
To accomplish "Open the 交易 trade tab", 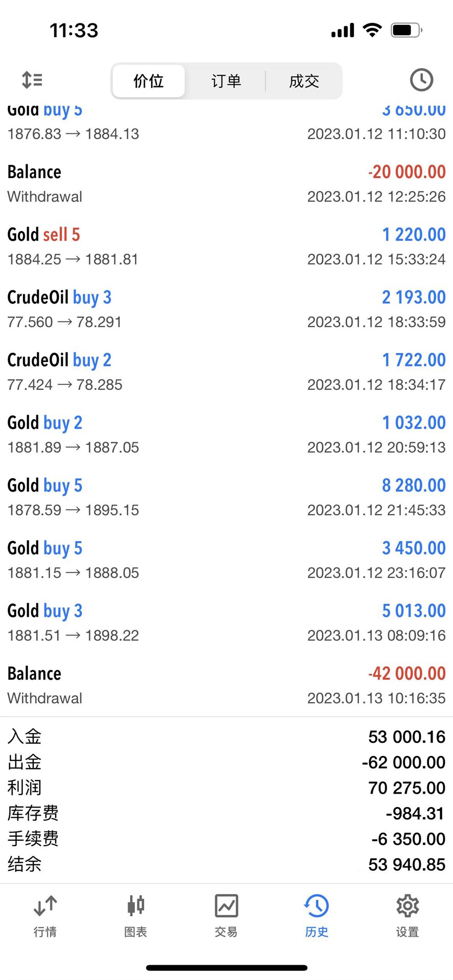I will coord(226,916).
